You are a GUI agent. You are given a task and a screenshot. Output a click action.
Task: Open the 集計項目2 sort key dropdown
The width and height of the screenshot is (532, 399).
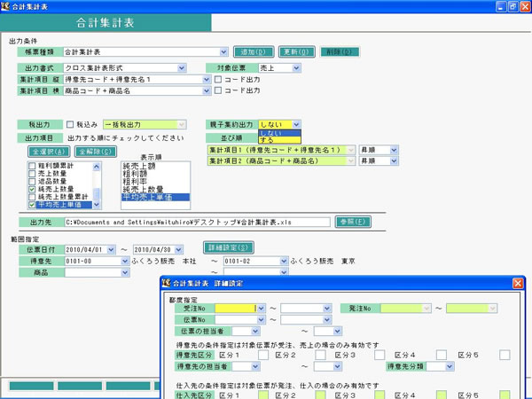(x=351, y=160)
